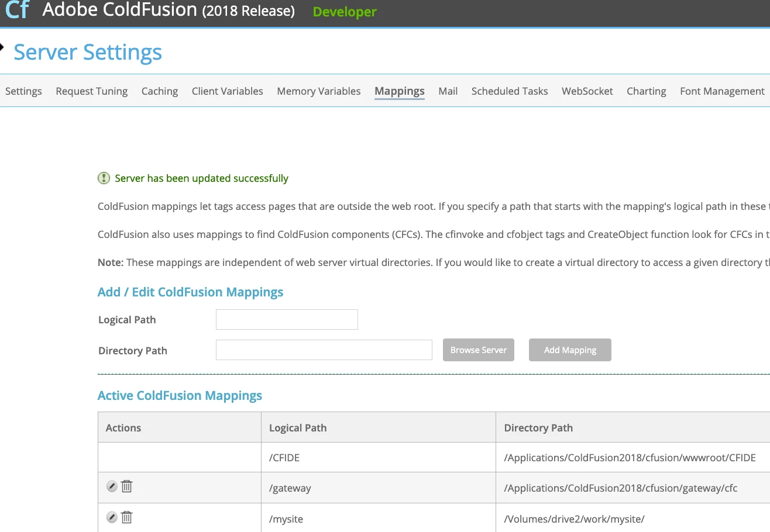Click the Add Mapping button
The width and height of the screenshot is (770, 532).
point(570,350)
